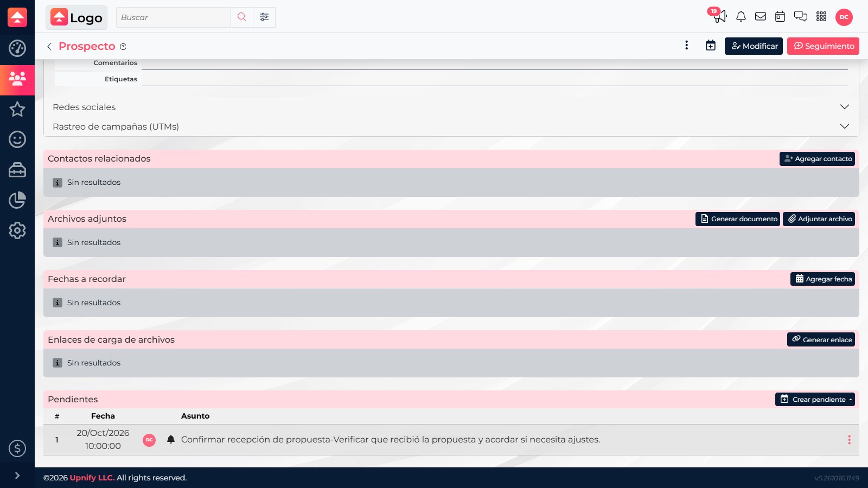Open the DC user avatar in top bar
The height and width of the screenshot is (488, 868).
click(x=844, y=17)
